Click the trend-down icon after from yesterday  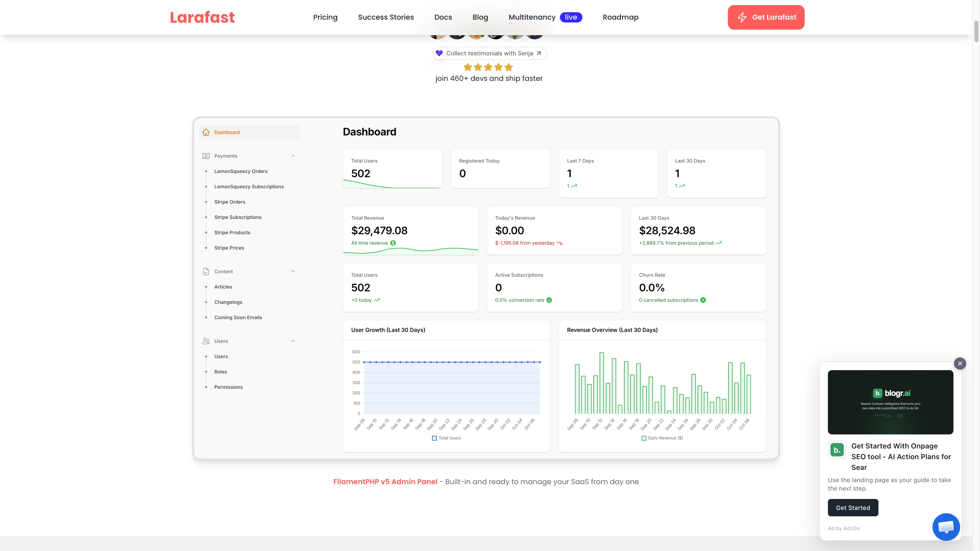click(560, 243)
